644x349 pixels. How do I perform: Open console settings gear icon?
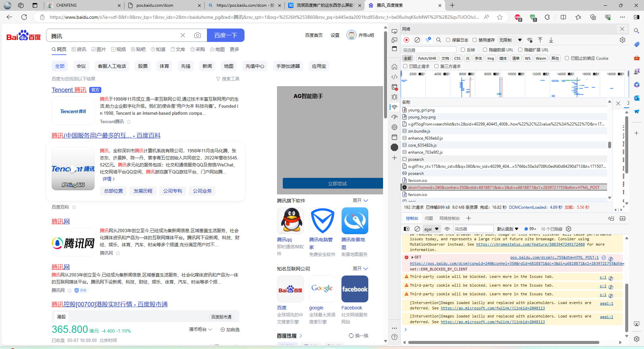[x=569, y=229]
